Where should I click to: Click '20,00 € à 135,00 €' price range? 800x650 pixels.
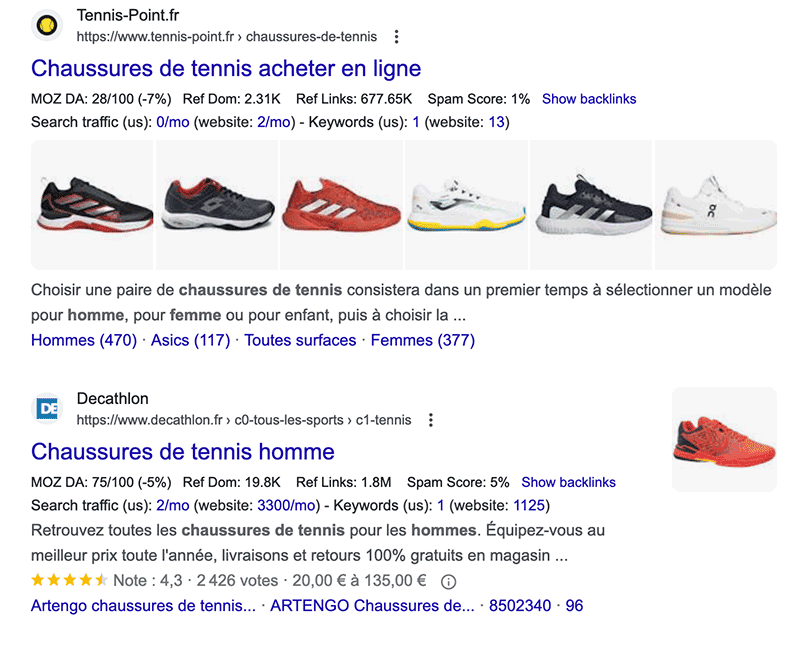coord(359,581)
